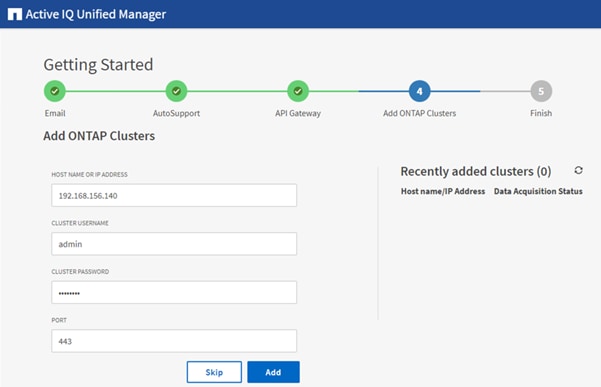Click the AutoSupport step label
Image resolution: width=601 pixels, height=387 pixels.
176,113
